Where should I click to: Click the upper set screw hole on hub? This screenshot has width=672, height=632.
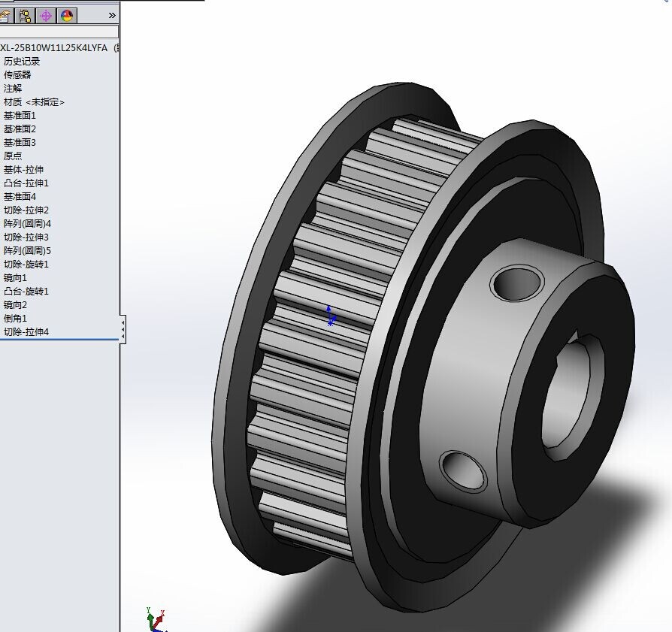pos(517,283)
